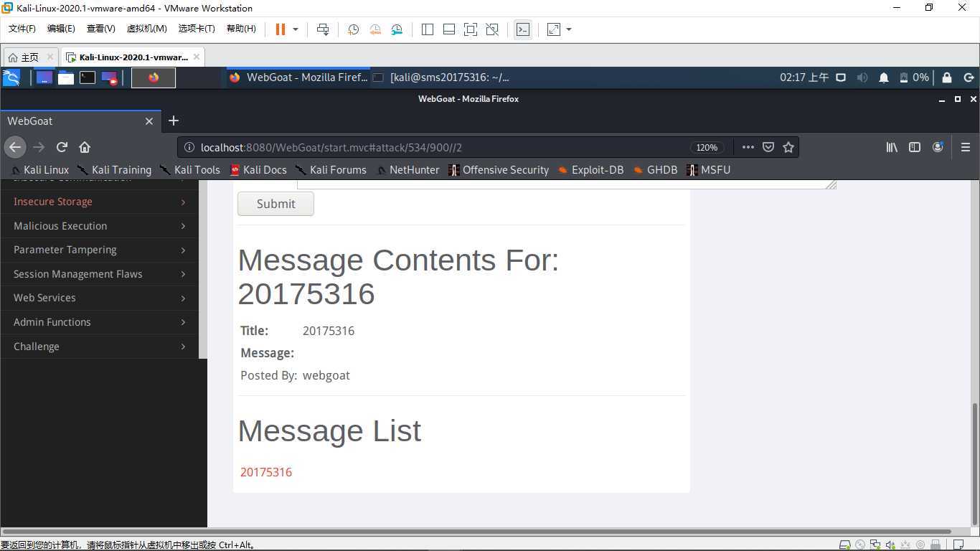Image resolution: width=980 pixels, height=551 pixels.
Task: Click the 120% zoom level indicator
Action: pyautogui.click(x=707, y=147)
